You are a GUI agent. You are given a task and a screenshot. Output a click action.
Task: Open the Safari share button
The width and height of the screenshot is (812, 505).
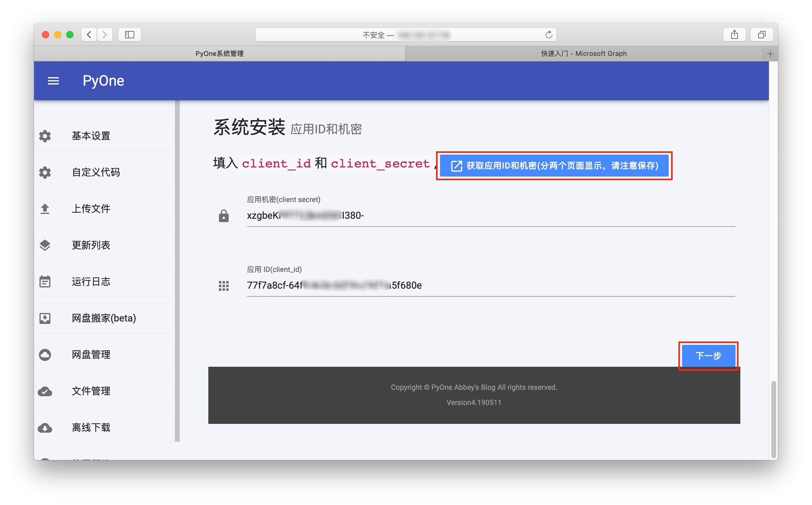(x=734, y=35)
